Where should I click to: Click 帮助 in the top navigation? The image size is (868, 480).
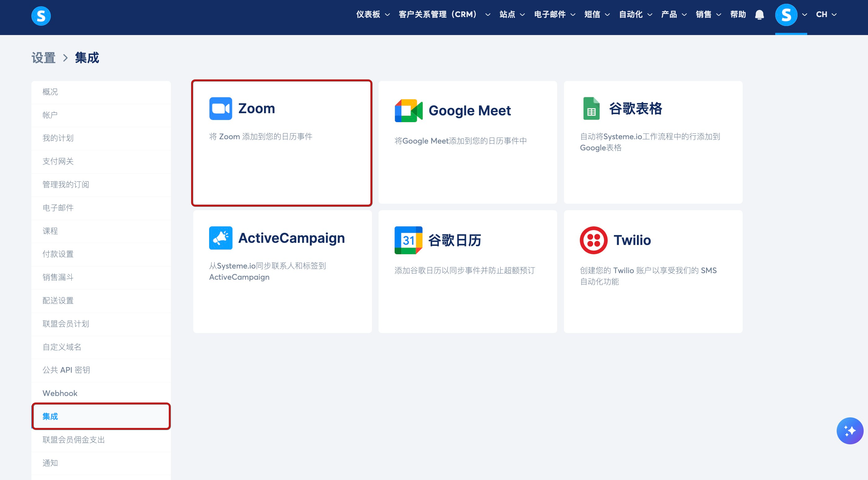point(738,15)
